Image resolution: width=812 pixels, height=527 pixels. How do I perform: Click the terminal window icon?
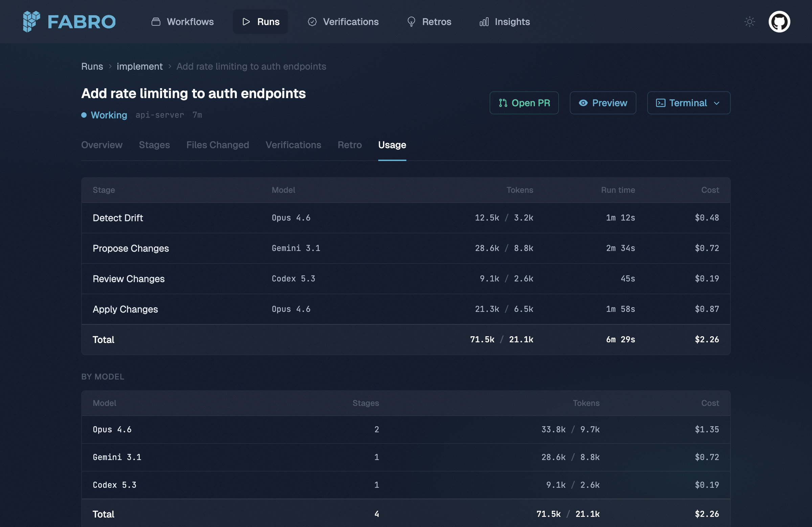(661, 103)
